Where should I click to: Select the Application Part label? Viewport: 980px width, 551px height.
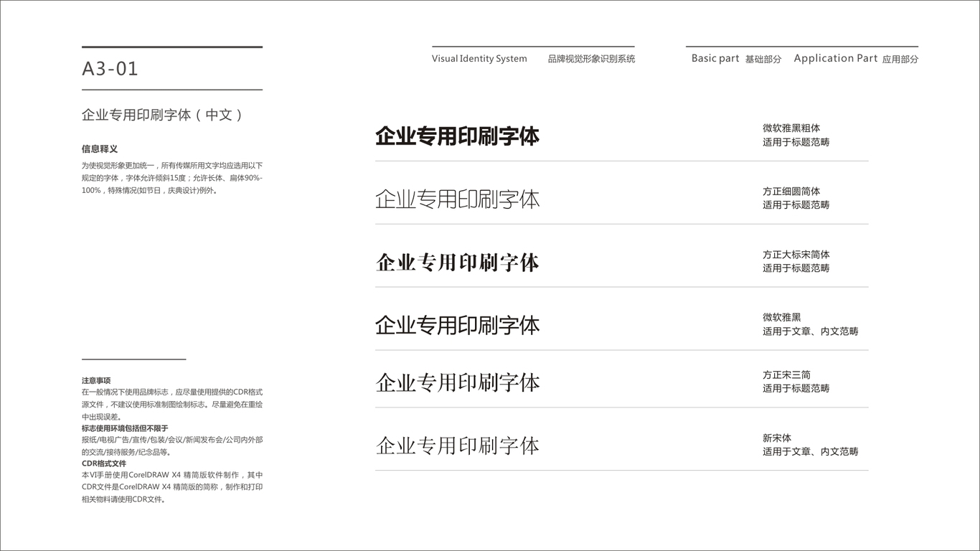click(836, 58)
